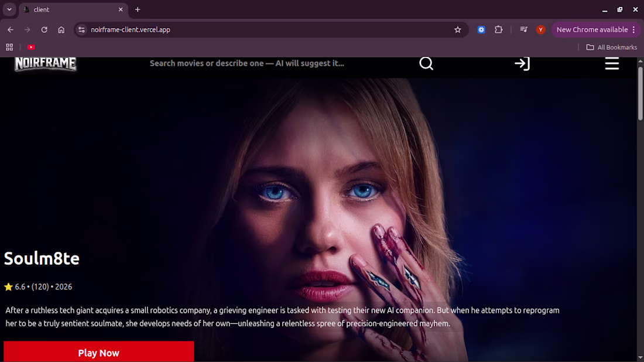The image size is (644, 362).
Task: View site information icon in address bar
Action: pos(81,30)
